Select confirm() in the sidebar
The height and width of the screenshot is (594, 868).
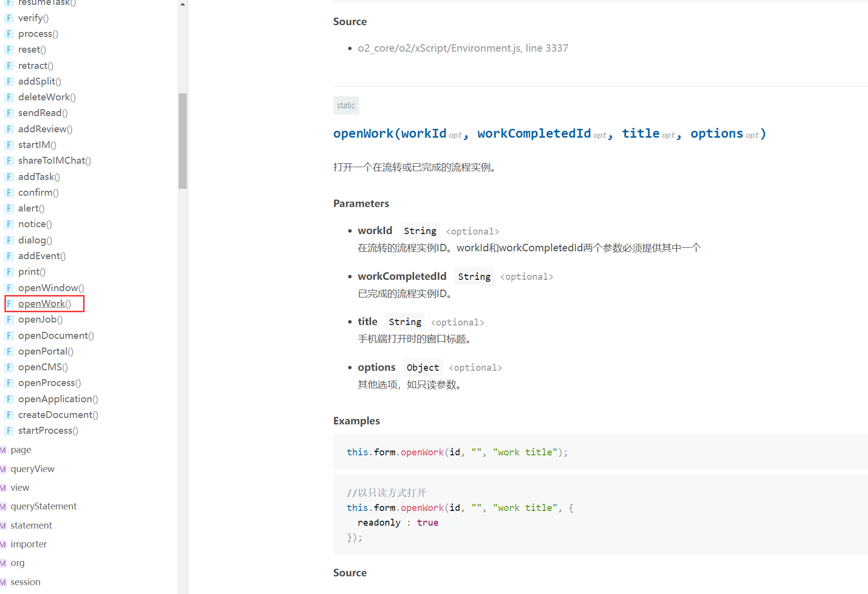pyautogui.click(x=38, y=193)
